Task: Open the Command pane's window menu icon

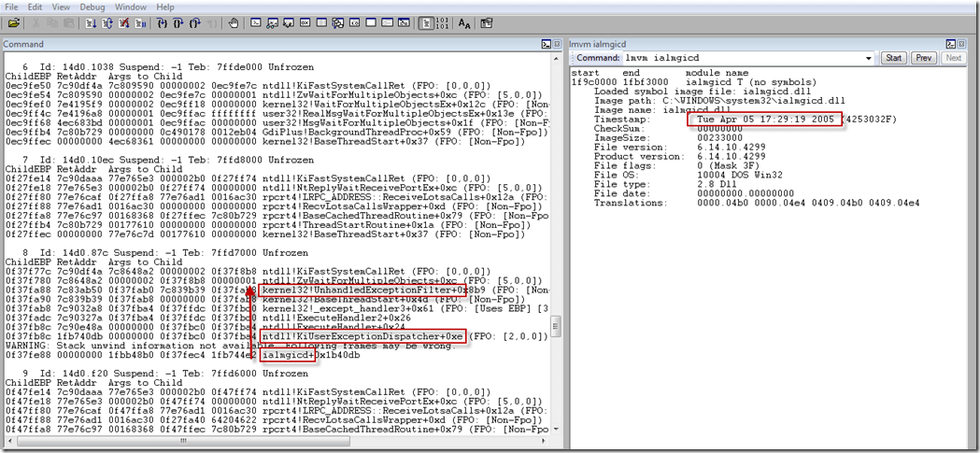Action: (x=545, y=44)
